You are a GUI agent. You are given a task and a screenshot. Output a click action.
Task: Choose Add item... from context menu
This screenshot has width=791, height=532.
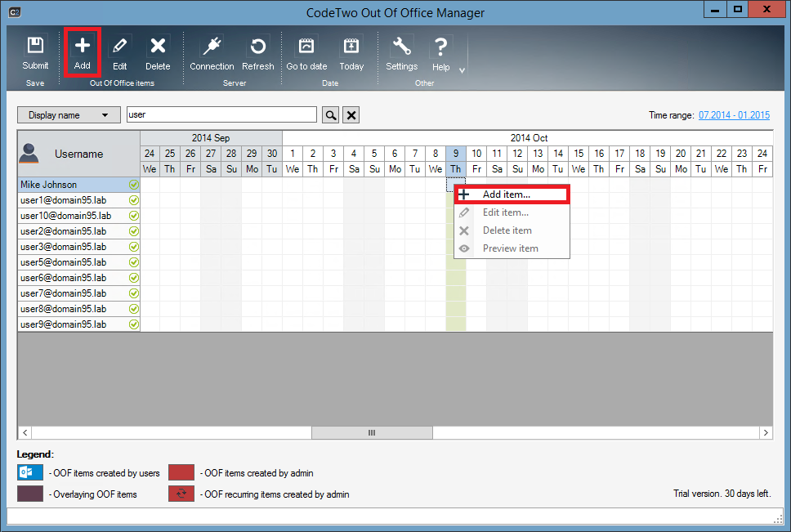512,194
